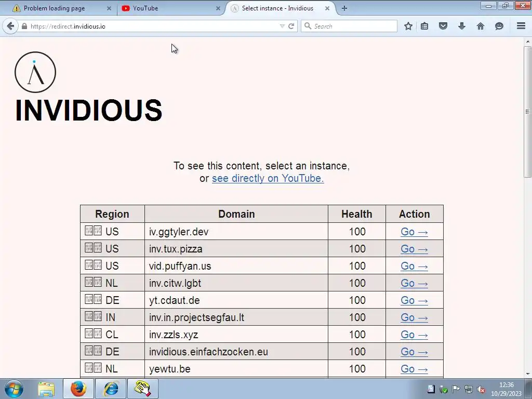Show bookmarks list icon in toolbar
532x399 pixels.
pos(424,26)
